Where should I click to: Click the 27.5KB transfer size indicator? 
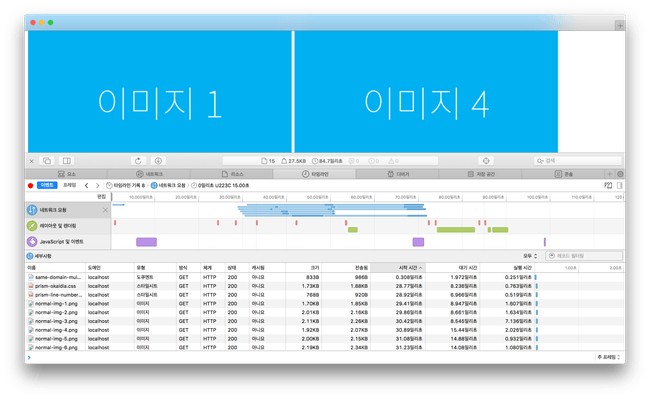(x=293, y=161)
